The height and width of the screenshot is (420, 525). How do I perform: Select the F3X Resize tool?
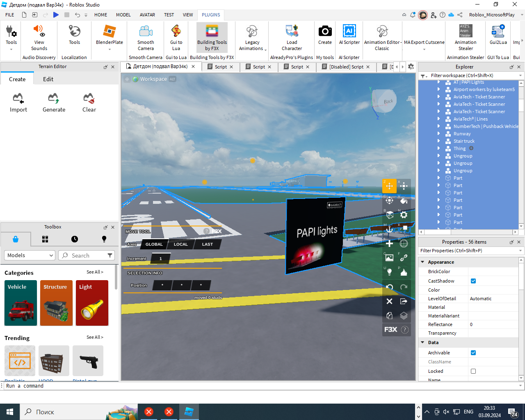[404, 186]
